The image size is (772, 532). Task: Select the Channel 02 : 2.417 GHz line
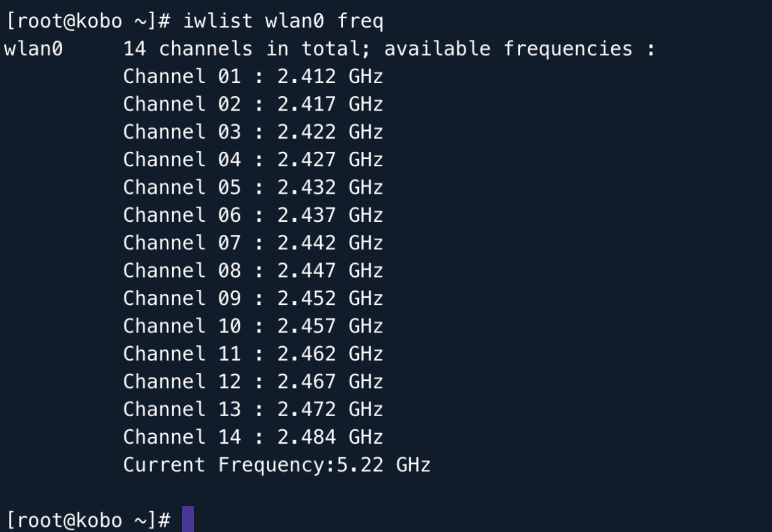(x=253, y=104)
